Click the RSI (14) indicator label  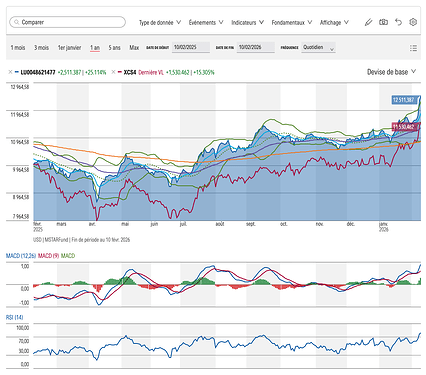tap(15, 317)
